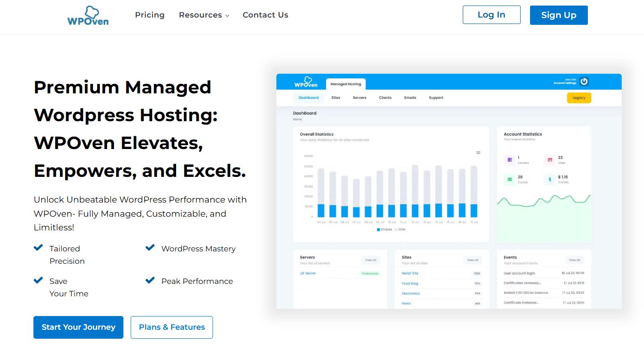Open the Pricing page
This screenshot has width=644, height=346.
pyautogui.click(x=150, y=15)
